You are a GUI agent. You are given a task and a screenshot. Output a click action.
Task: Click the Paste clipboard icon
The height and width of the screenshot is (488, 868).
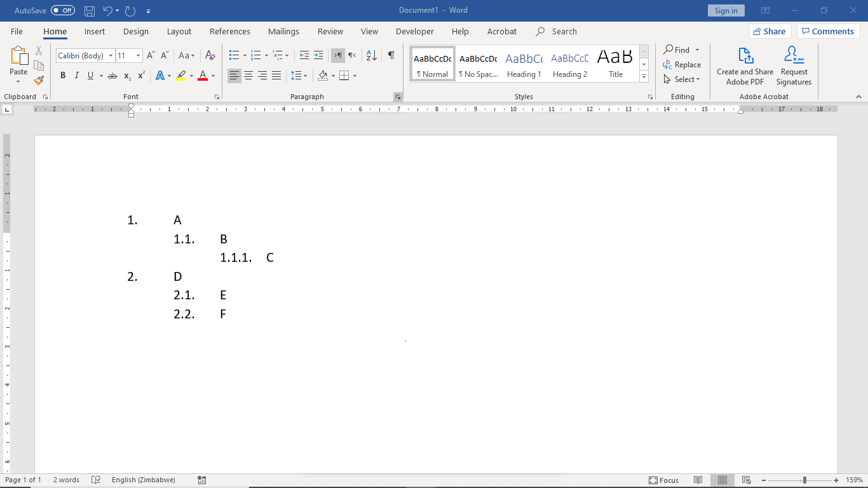pos(18,56)
